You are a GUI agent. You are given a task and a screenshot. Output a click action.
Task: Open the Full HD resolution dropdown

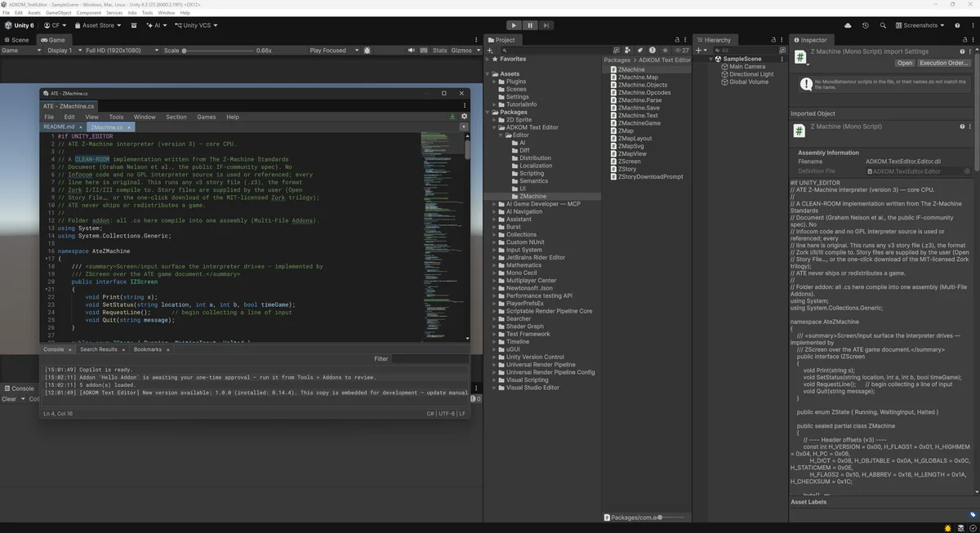[x=122, y=51]
